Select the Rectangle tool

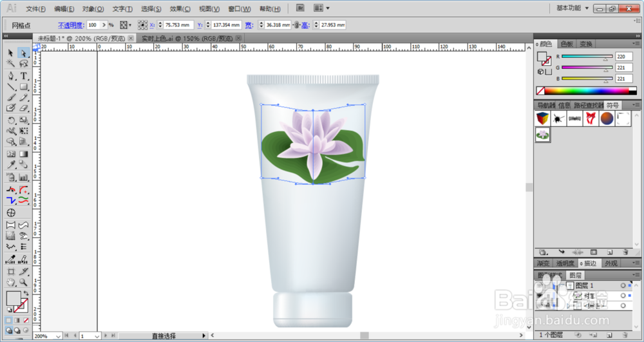click(23, 87)
